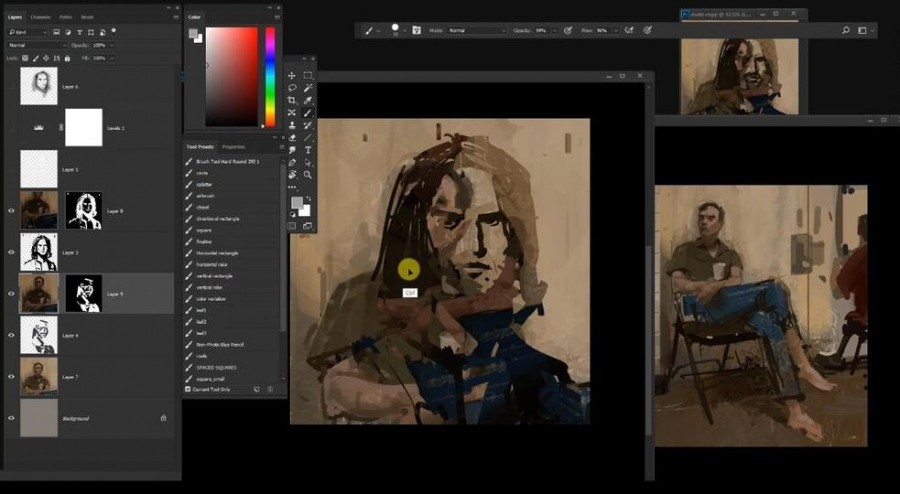Open options bar Opacity dropdown arrow
This screenshot has width=900, height=494.
(554, 30)
